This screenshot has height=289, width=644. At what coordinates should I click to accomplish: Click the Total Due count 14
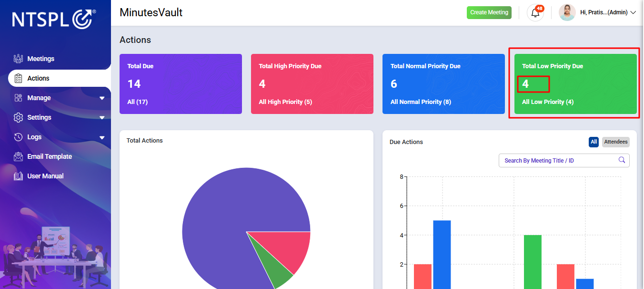[x=134, y=84]
